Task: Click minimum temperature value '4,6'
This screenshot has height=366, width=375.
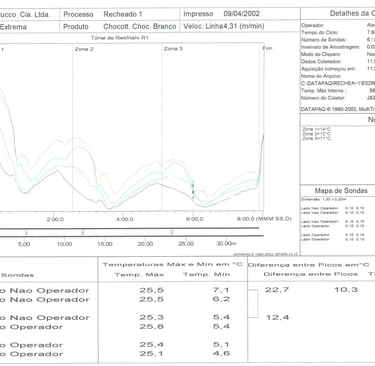Action: (221, 353)
